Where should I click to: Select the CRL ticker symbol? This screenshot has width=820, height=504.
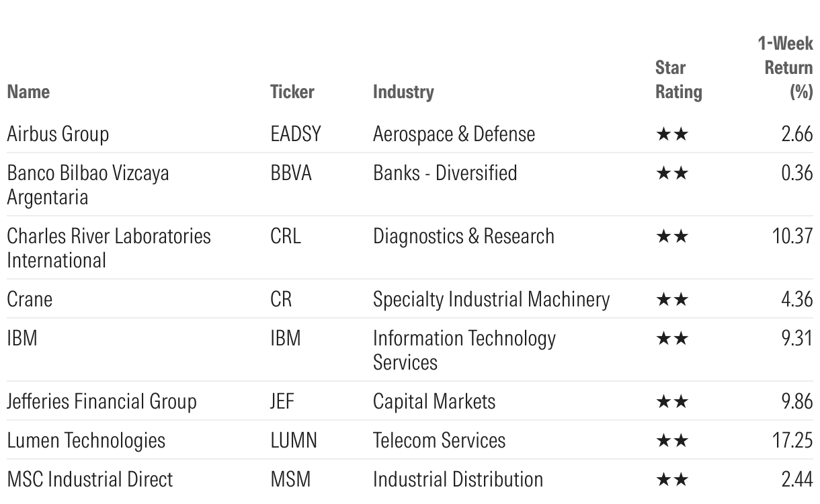pos(286,237)
